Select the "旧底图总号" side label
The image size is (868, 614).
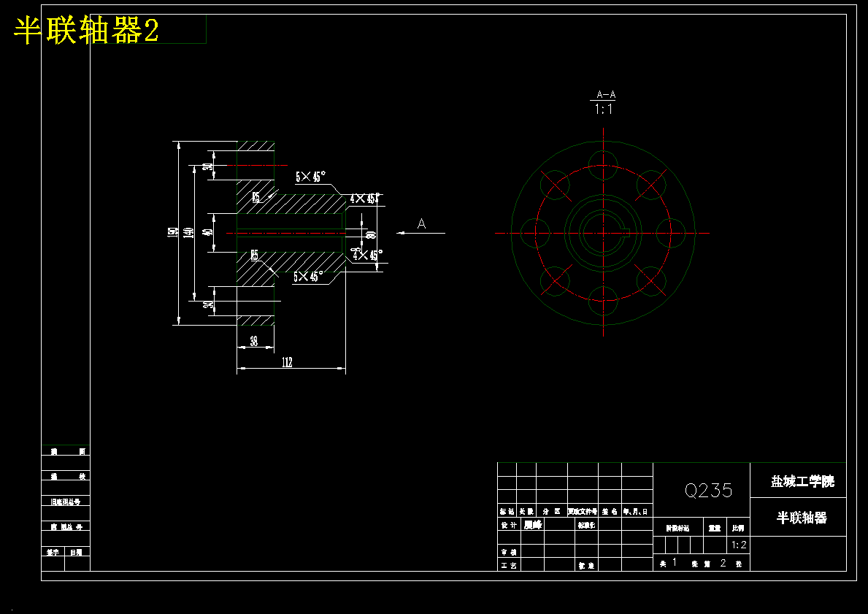[x=65, y=502]
